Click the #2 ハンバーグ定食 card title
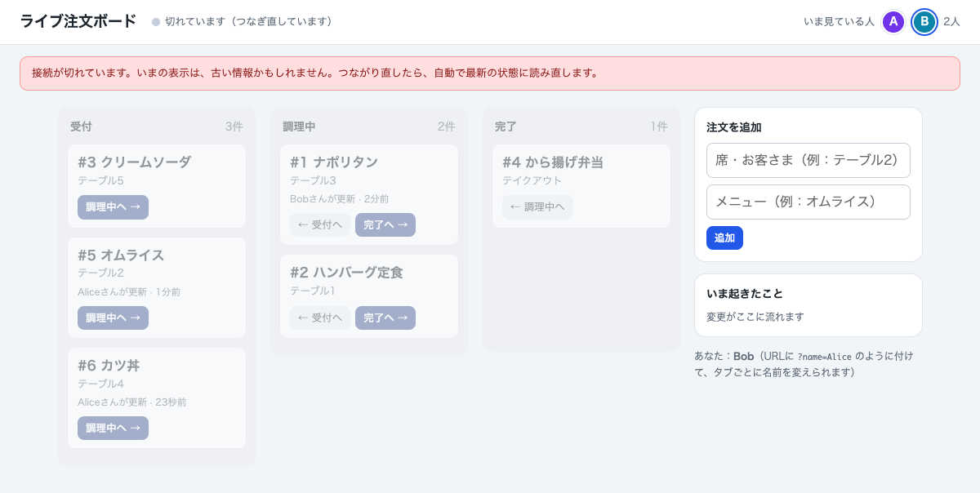Image resolution: width=980 pixels, height=493 pixels. tap(346, 272)
